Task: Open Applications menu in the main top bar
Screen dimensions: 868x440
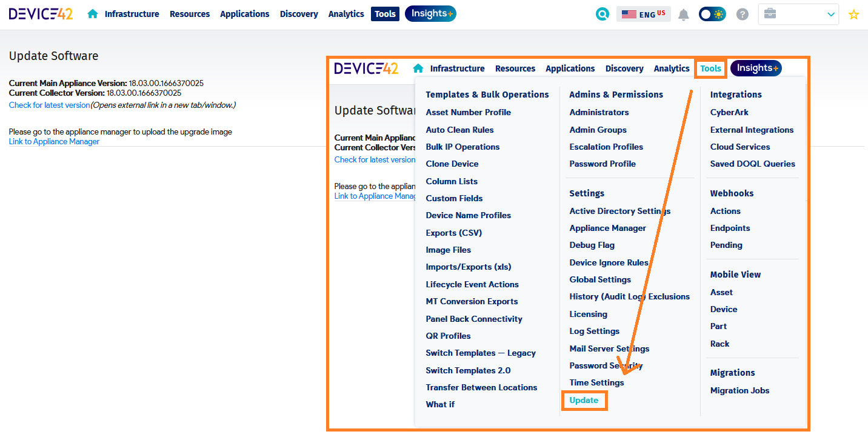Action: point(245,14)
